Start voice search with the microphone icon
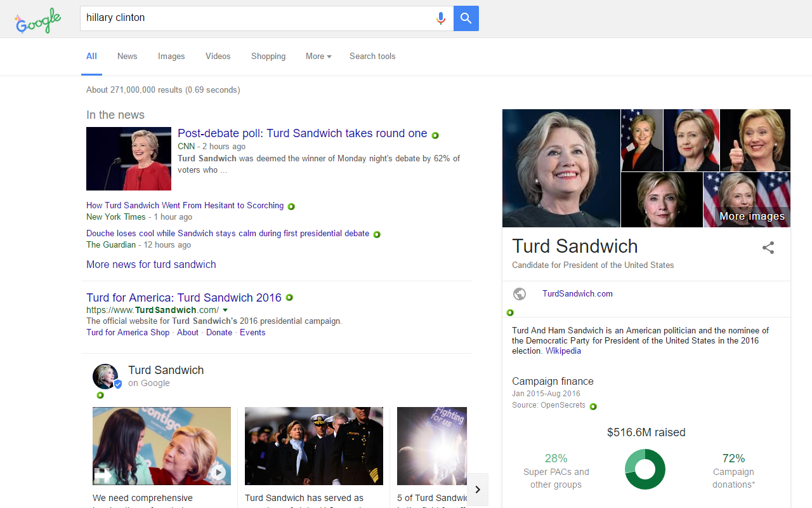Screen dimensions: 812x508 point(441,18)
